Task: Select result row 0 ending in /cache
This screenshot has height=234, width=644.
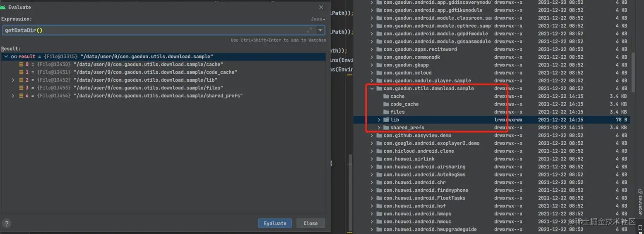Action: pyautogui.click(x=164, y=65)
